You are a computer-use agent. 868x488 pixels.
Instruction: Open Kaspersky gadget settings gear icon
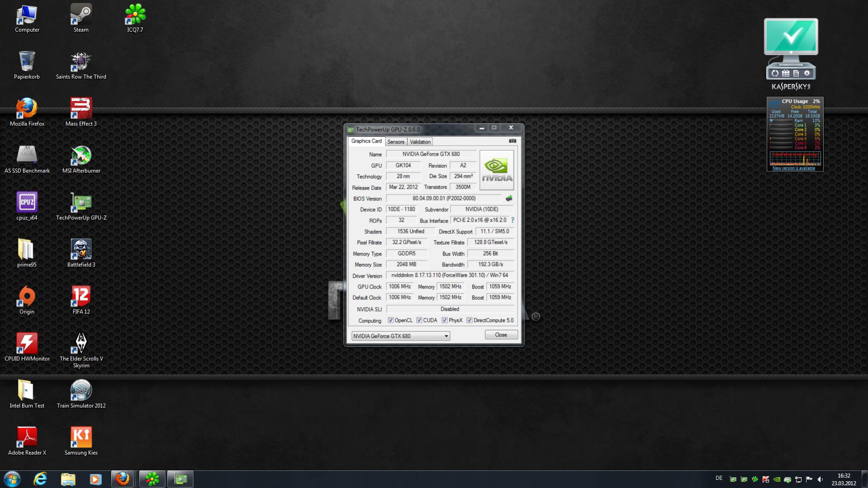[807, 73]
